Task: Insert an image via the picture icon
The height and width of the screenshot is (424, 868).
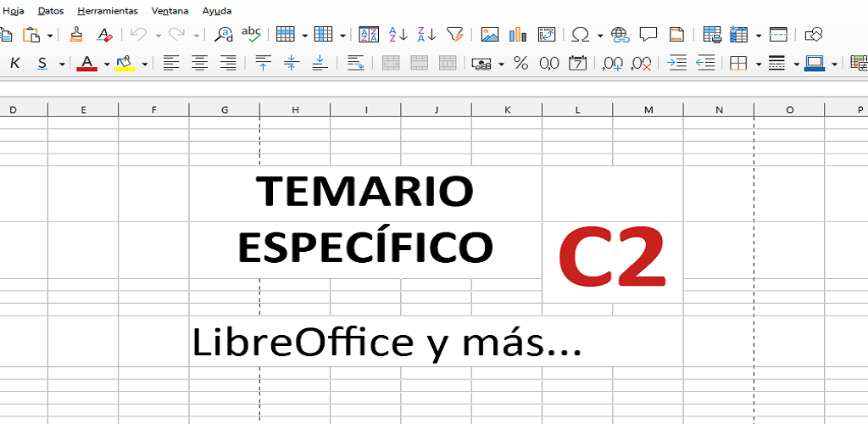Action: [490, 35]
